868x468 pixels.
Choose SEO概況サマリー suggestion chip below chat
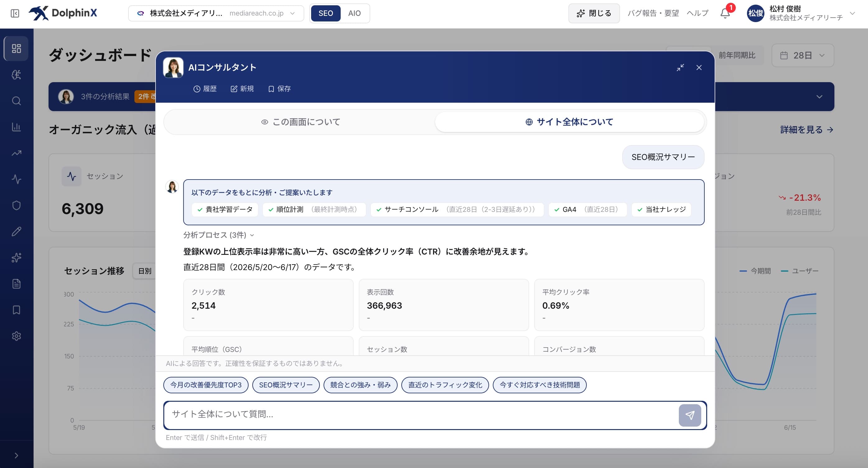(286, 385)
